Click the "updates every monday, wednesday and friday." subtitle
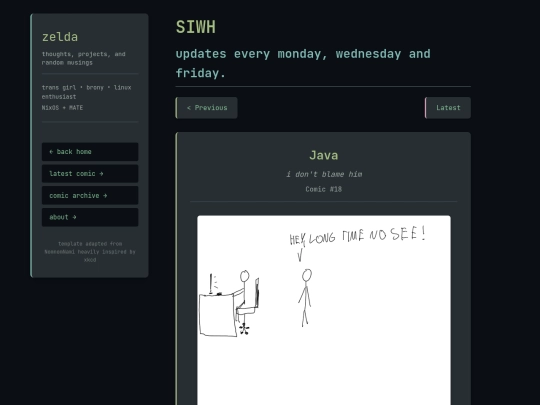Viewport: 540px width, 405px height. [303, 63]
